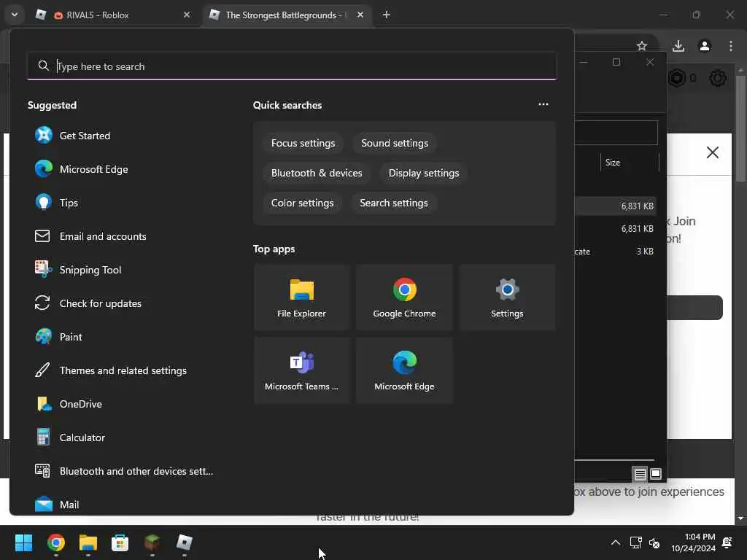The image size is (747, 560).
Task: Open Chrome three-dot menu
Action: pos(731,46)
